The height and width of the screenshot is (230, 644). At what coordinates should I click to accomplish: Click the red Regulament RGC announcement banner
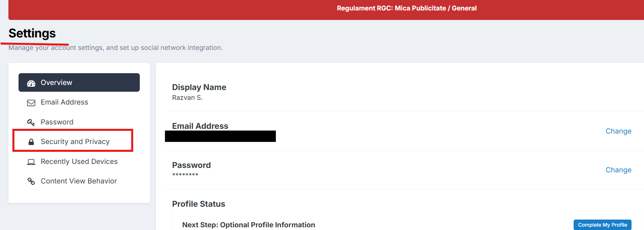tap(326, 10)
